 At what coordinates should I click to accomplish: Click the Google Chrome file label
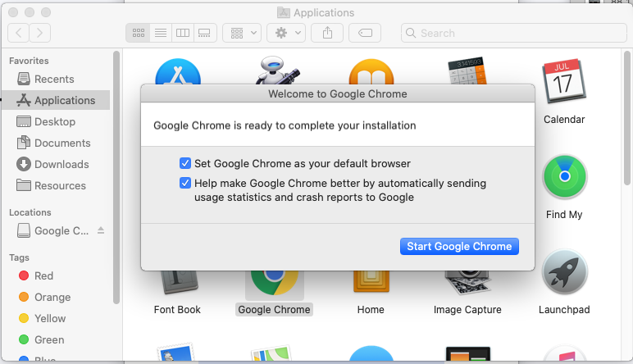[274, 310]
